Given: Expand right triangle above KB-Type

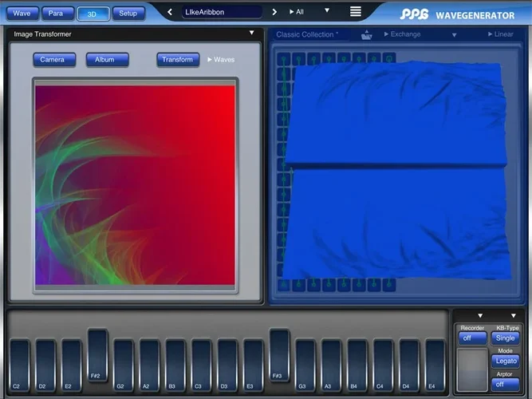Looking at the screenshot, I should [x=514, y=316].
